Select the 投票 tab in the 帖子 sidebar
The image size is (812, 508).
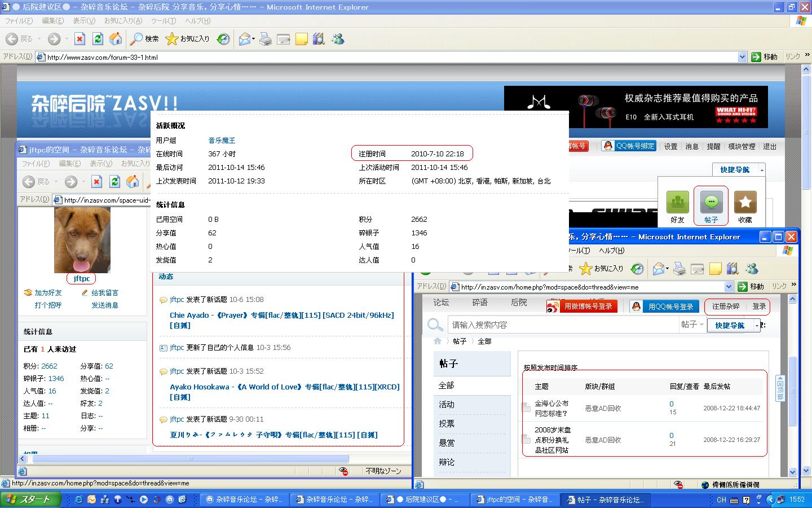click(447, 424)
